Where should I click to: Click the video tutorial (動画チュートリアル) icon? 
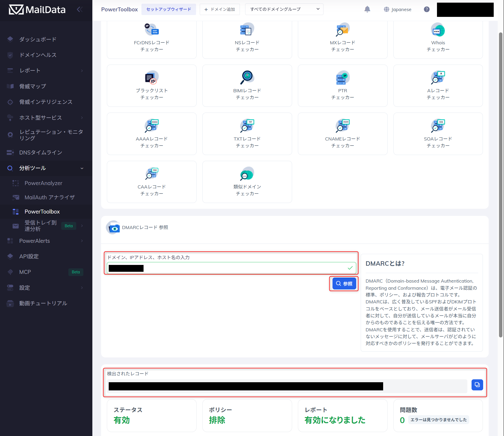coord(10,303)
